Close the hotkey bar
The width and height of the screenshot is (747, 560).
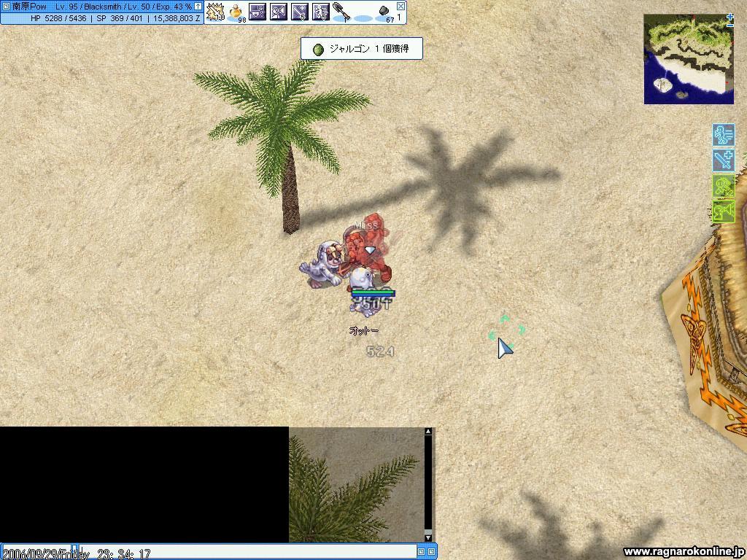click(400, 6)
